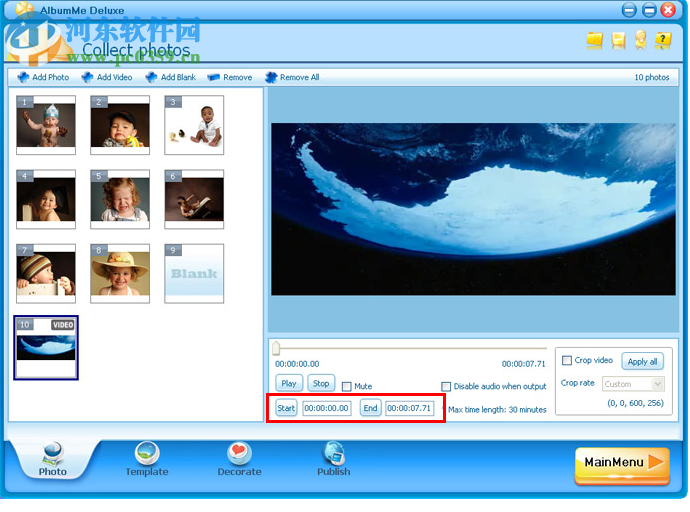This screenshot has width=690, height=512.
Task: Click 'Max time length: 30 minutes' text
Action: click(497, 410)
